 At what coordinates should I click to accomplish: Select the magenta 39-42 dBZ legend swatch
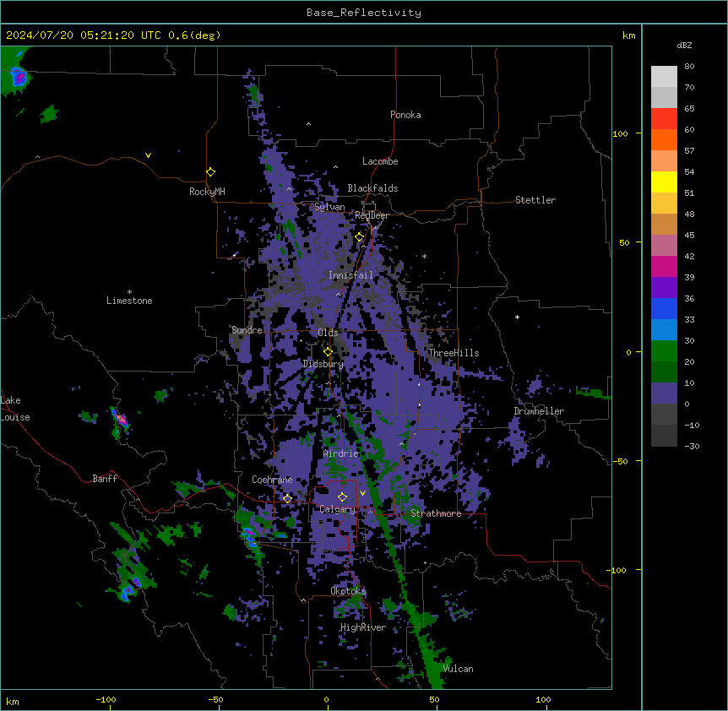664,266
